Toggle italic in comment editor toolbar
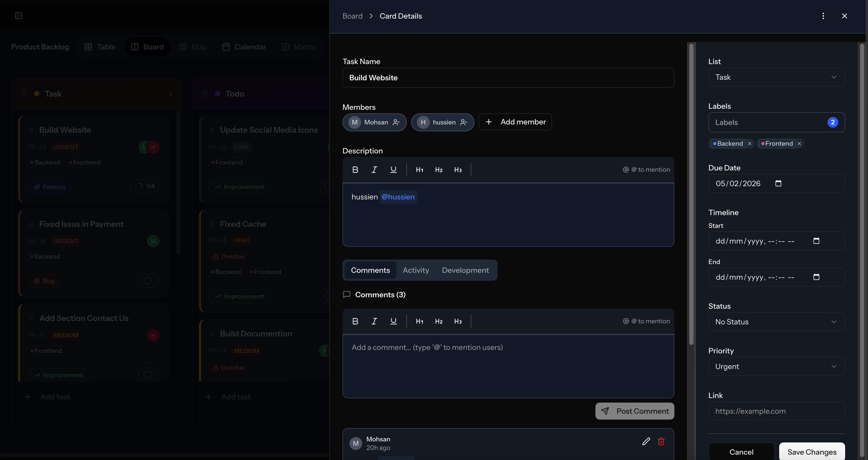 tap(374, 321)
